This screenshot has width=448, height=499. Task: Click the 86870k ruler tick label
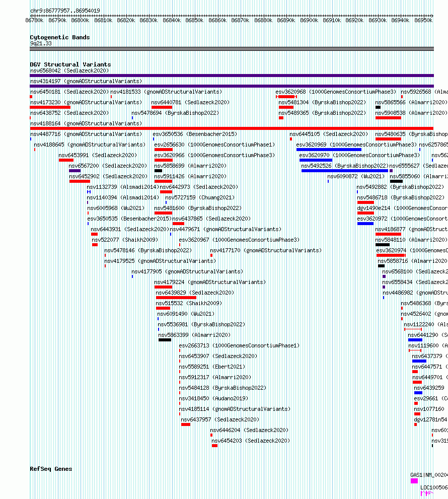tap(240, 20)
